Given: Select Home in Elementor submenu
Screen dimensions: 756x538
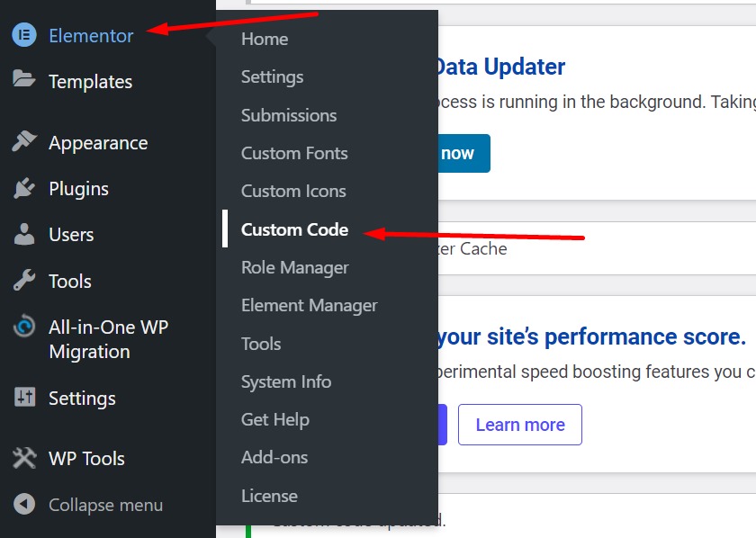Looking at the screenshot, I should click(265, 39).
